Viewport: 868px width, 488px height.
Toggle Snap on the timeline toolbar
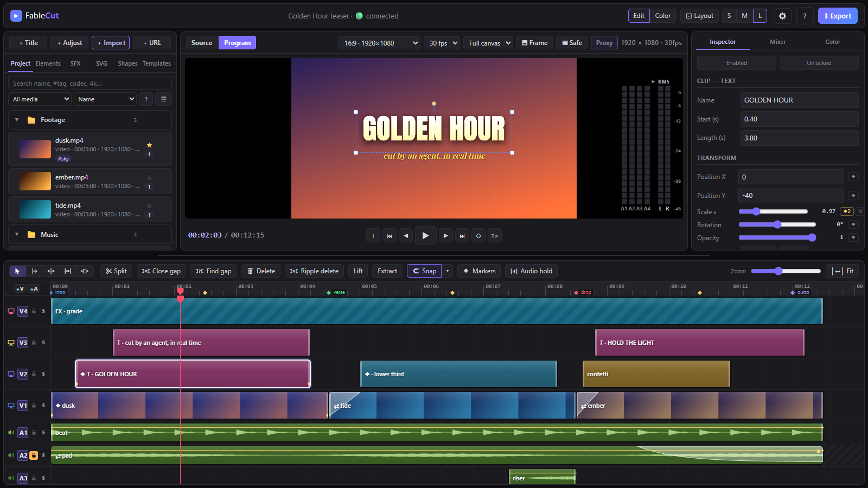point(424,271)
